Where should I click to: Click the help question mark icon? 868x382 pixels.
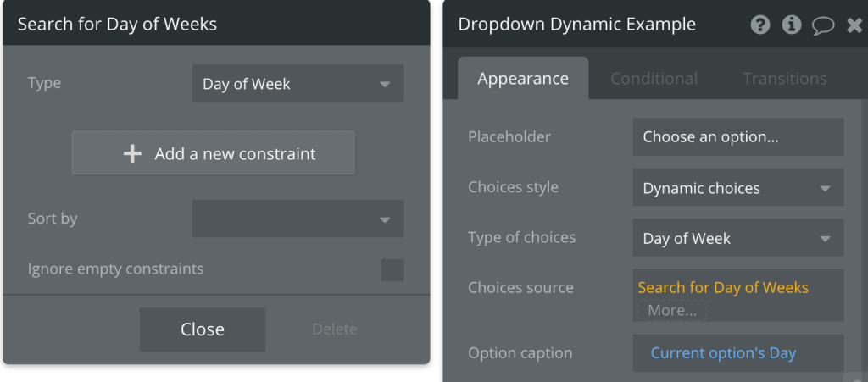(760, 25)
